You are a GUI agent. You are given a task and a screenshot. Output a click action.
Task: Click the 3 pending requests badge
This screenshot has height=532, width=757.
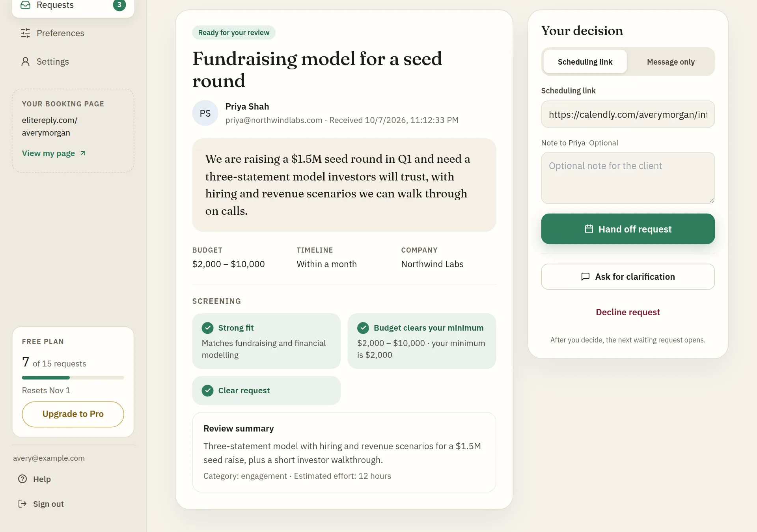(119, 5)
